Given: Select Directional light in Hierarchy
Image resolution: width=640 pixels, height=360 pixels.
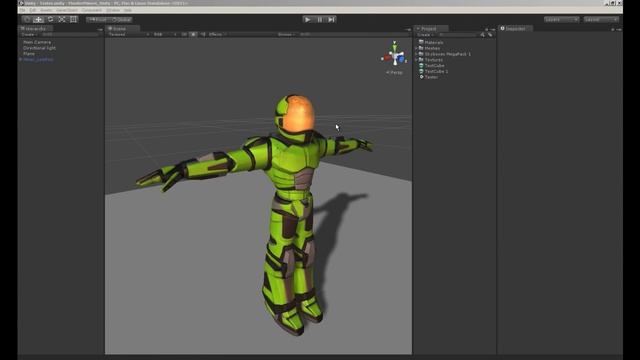Looking at the screenshot, I should (39, 48).
